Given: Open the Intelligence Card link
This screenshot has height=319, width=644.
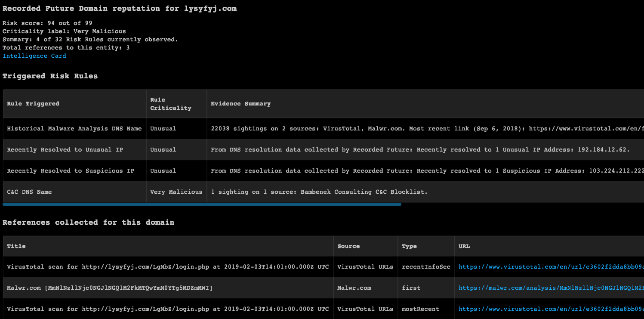Looking at the screenshot, I should pos(34,56).
